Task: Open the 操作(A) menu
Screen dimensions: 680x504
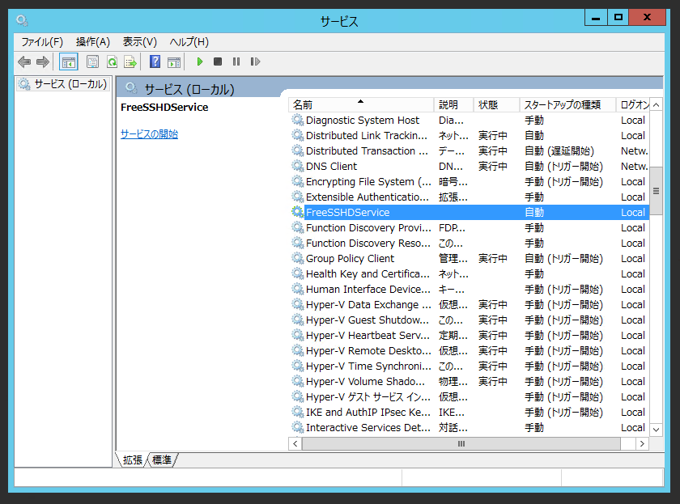Action: coord(93,42)
